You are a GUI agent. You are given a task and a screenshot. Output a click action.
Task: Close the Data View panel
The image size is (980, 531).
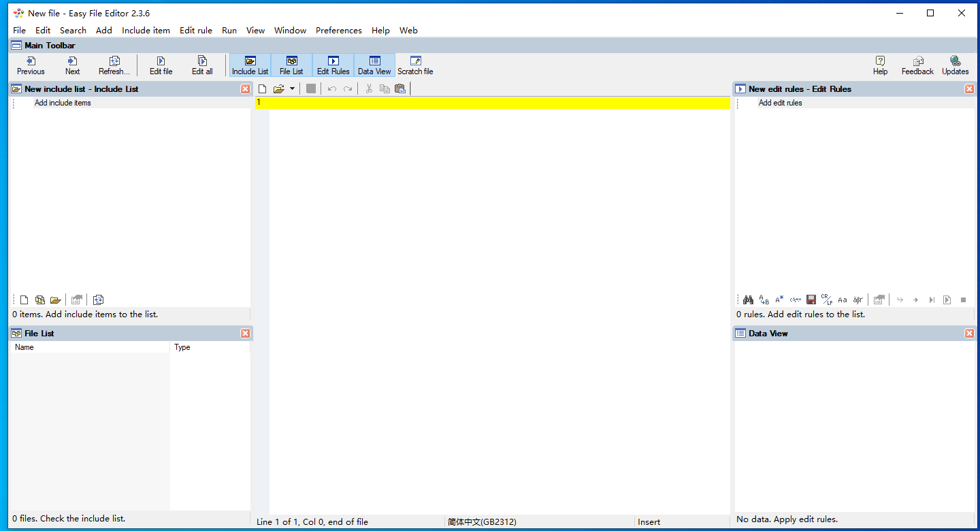[x=969, y=334]
